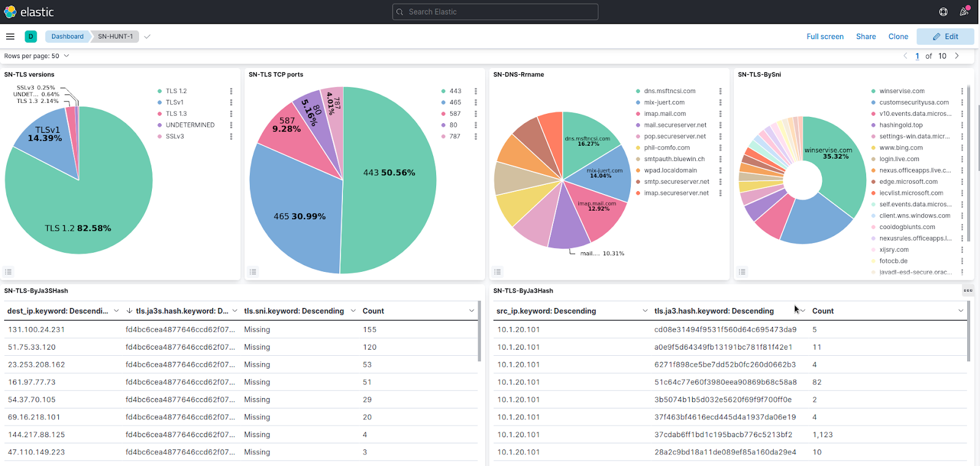This screenshot has width=980, height=466.
Task: Go to the next page of results
Action: pyautogui.click(x=957, y=56)
